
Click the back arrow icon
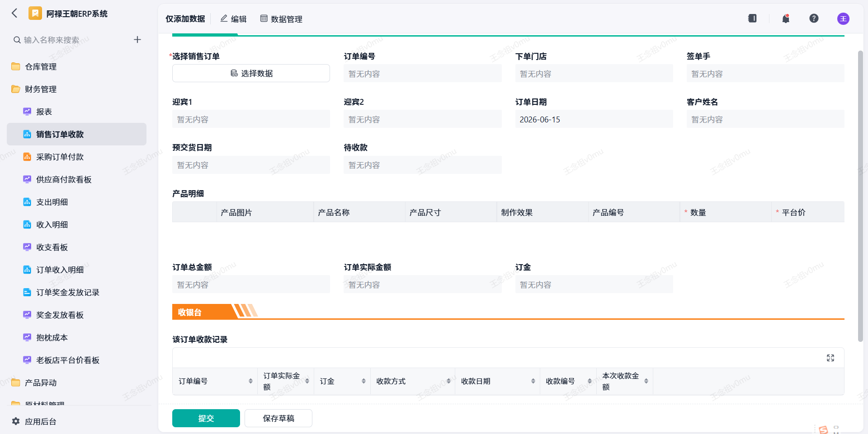pyautogui.click(x=14, y=13)
